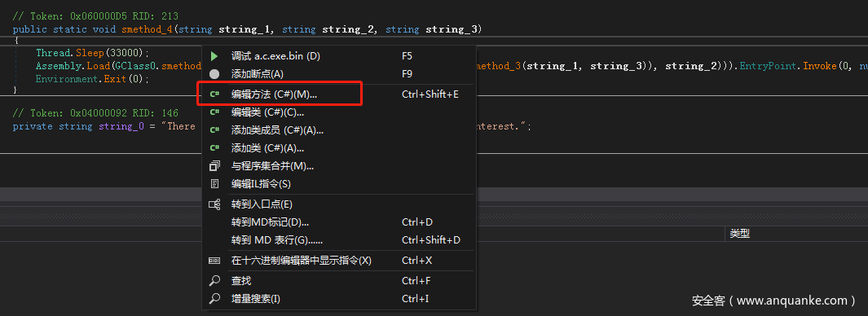
Task: Click the green debug play icon
Action: (x=214, y=56)
